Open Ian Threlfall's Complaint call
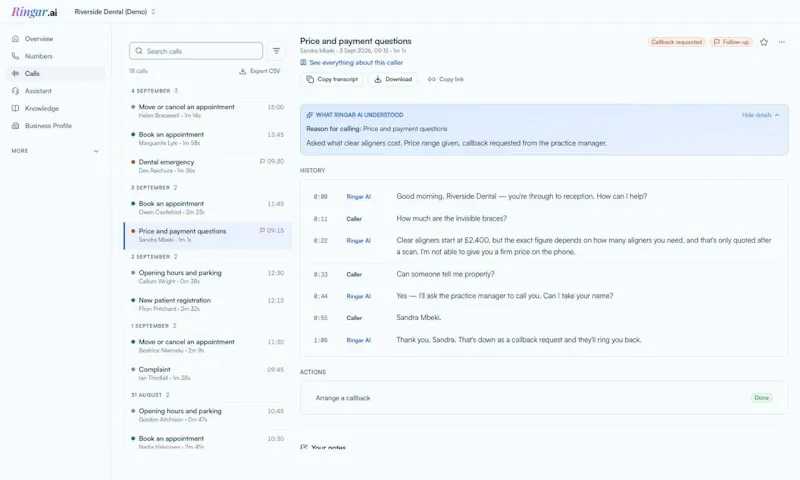 [208, 373]
